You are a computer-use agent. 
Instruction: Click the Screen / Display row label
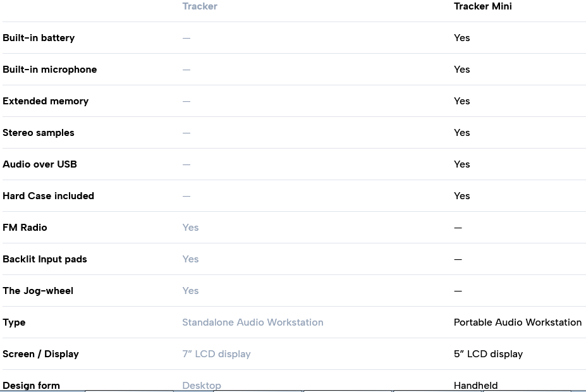click(40, 354)
